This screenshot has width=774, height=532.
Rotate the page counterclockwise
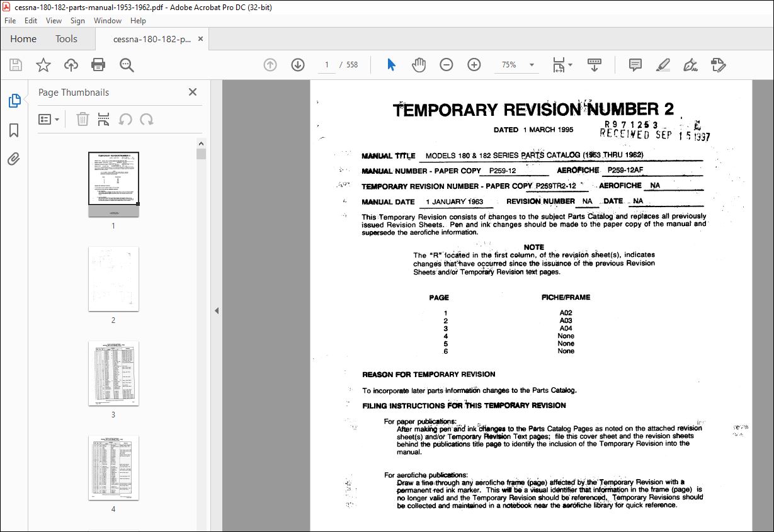[125, 119]
